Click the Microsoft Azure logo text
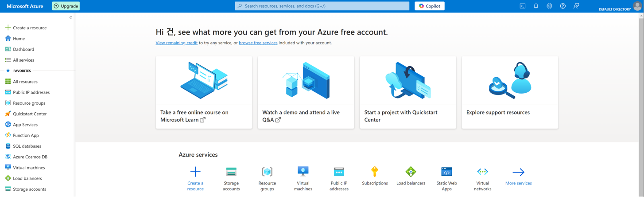This screenshot has width=644, height=197. tap(25, 6)
